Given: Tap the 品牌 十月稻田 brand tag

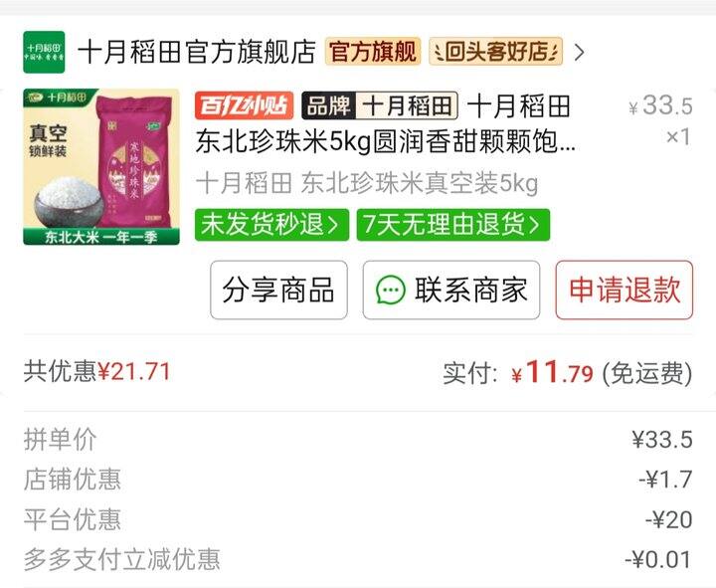Looking at the screenshot, I should tap(380, 105).
